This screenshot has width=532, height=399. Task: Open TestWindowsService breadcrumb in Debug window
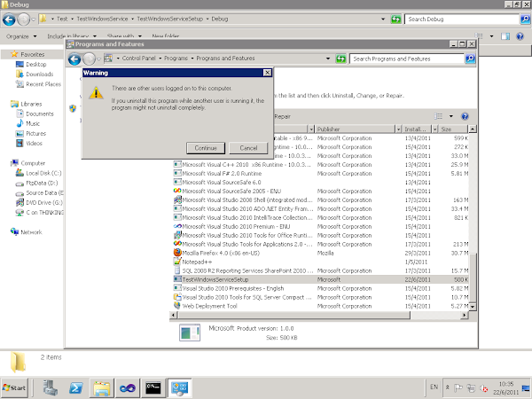(x=102, y=19)
